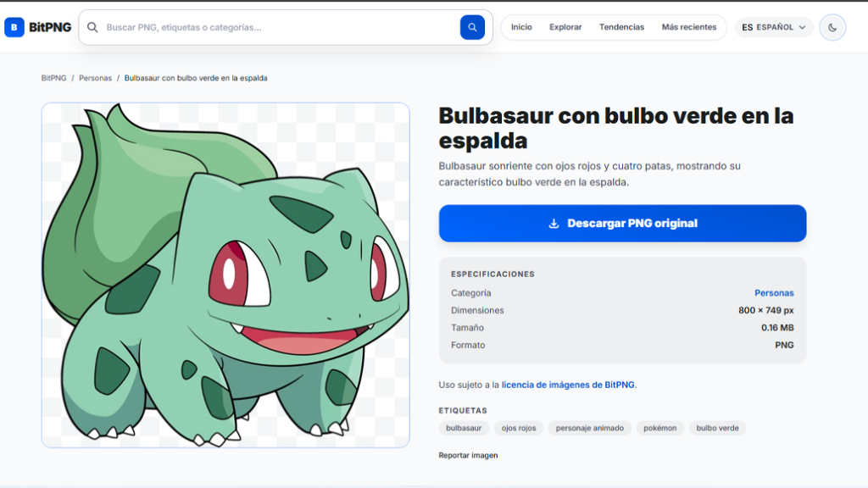Select the personaje animado tag
Image resolution: width=868 pixels, height=488 pixels.
[x=590, y=428]
